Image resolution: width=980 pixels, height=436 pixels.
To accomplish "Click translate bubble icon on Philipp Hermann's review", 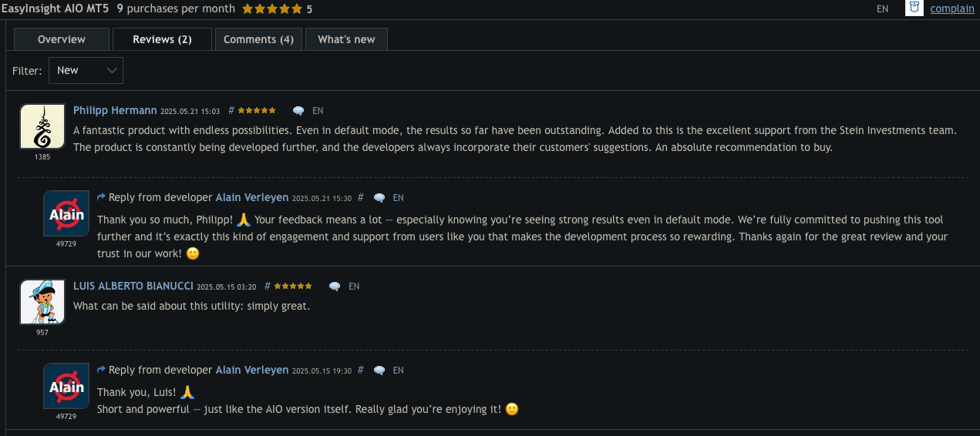I will (298, 111).
